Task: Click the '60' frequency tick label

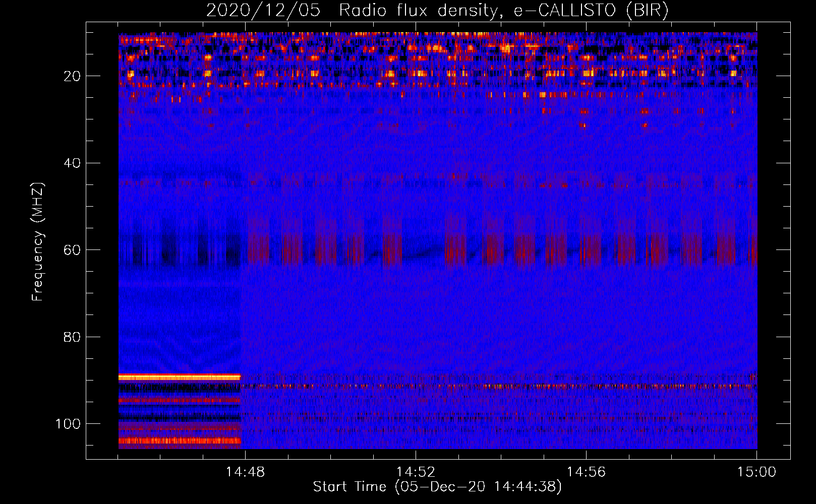Action: (72, 250)
